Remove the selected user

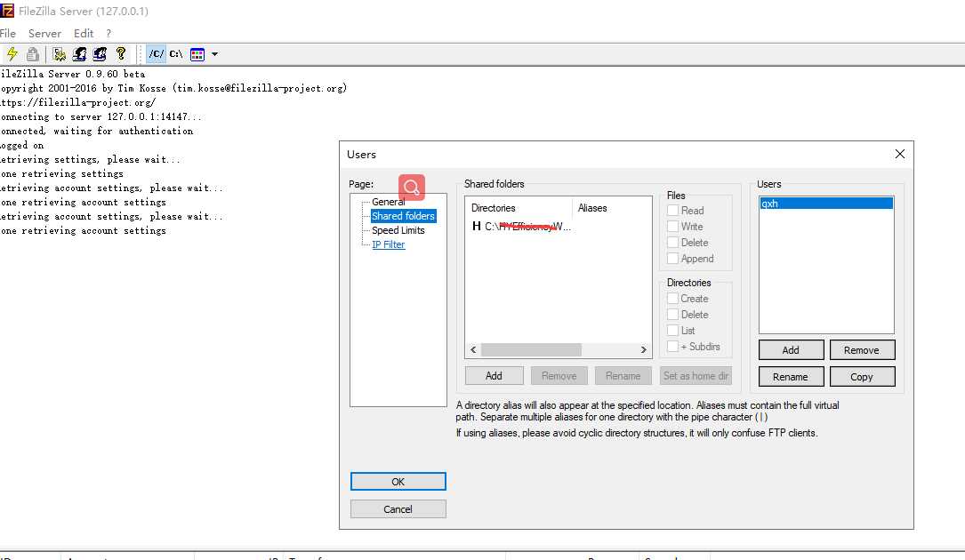pyautogui.click(x=862, y=350)
